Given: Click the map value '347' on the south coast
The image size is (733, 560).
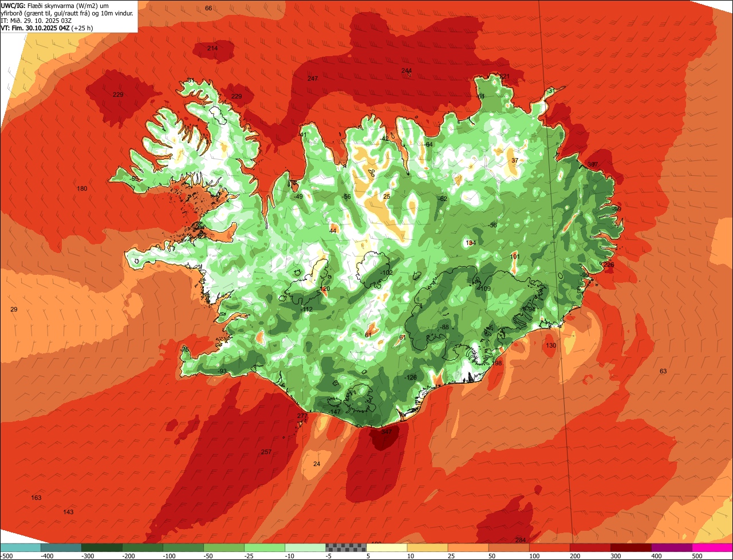Looking at the screenshot, I should [387, 432].
